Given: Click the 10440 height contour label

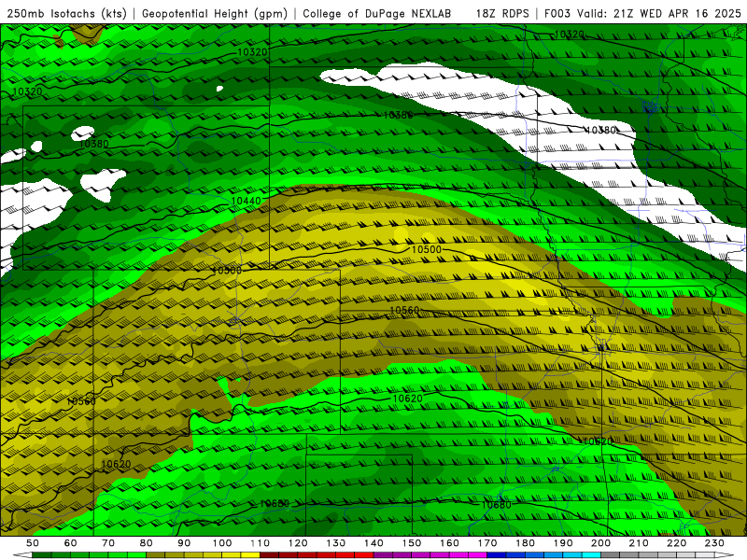Looking at the screenshot, I should (246, 201).
